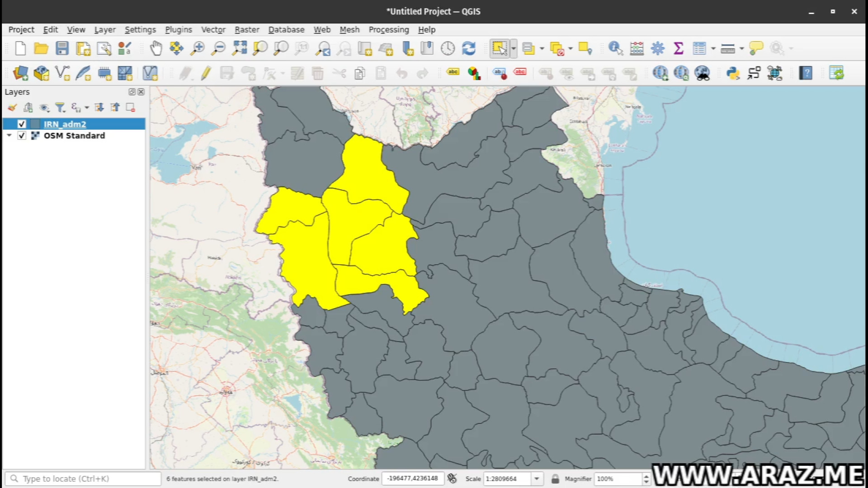Click Toggle Editing pencil icon
This screenshot has height=488, width=868.
[206, 73]
